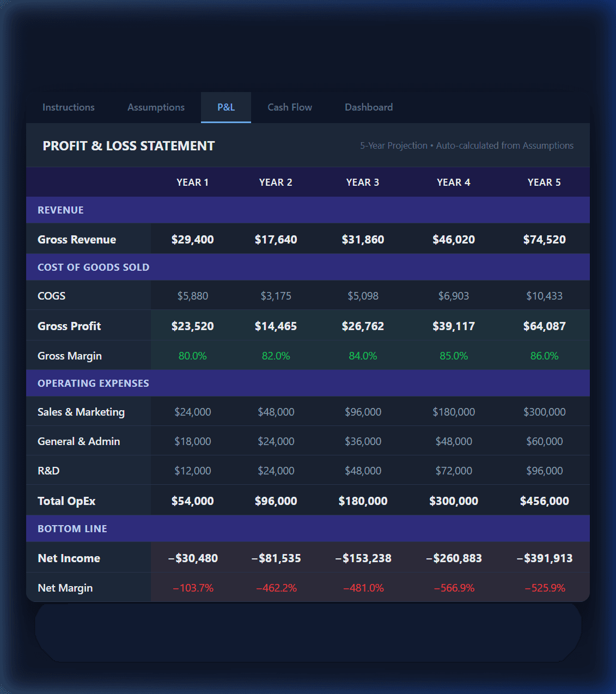
Task: Select the Net Margin −525.9% cell
Action: click(x=544, y=587)
